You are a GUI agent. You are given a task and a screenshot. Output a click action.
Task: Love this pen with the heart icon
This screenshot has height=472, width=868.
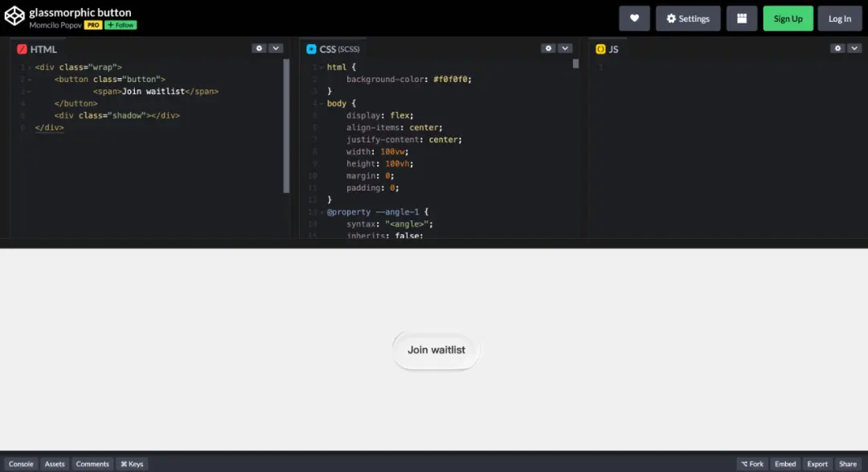634,18
